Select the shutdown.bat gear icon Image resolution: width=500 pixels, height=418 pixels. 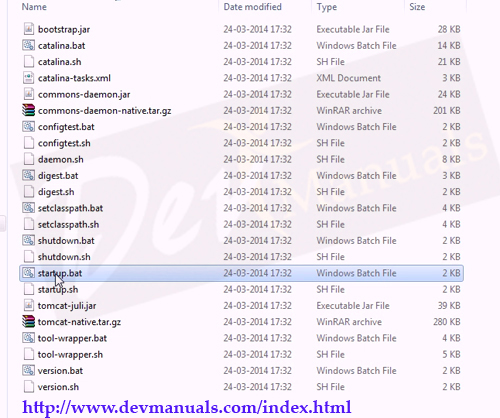tap(28, 240)
